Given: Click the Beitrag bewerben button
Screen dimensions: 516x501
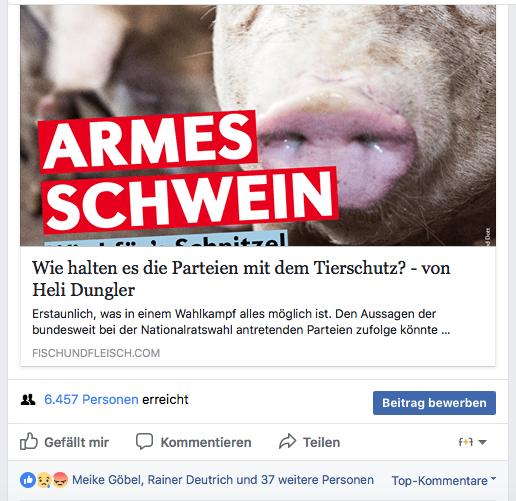Looking at the screenshot, I should [434, 403].
